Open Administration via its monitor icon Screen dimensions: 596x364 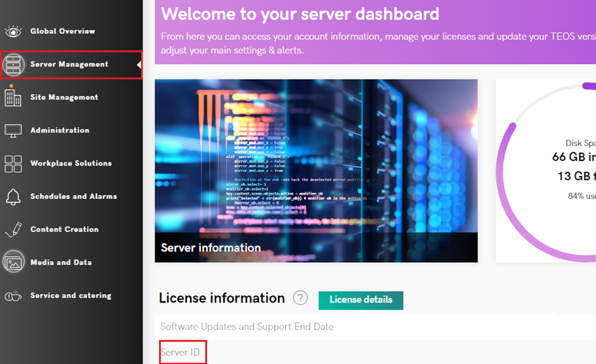13,130
